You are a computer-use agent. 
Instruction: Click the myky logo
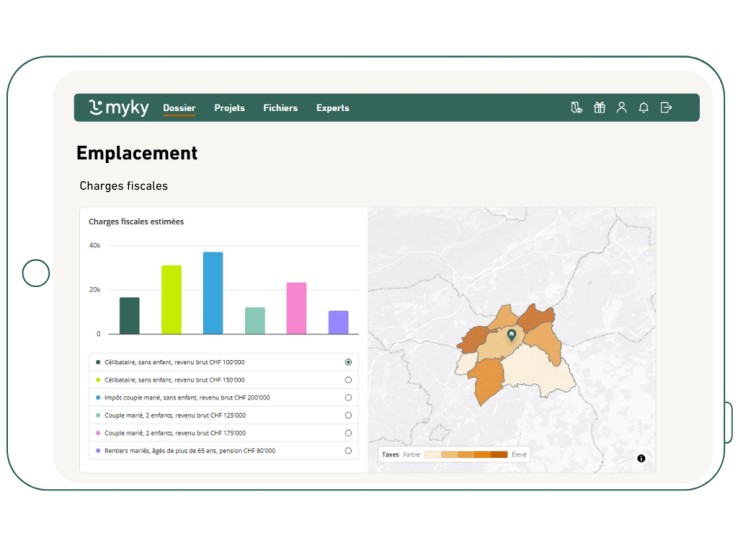point(118,108)
